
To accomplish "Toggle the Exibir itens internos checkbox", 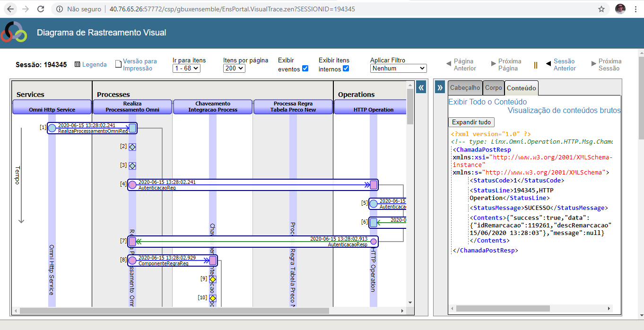I will (346, 69).
